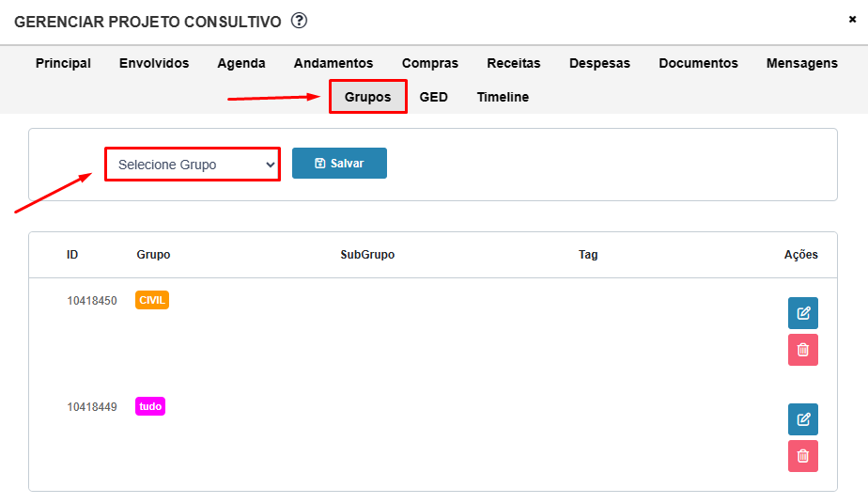Click the Grupo column header
This screenshot has width=868, height=504.
pyautogui.click(x=153, y=255)
